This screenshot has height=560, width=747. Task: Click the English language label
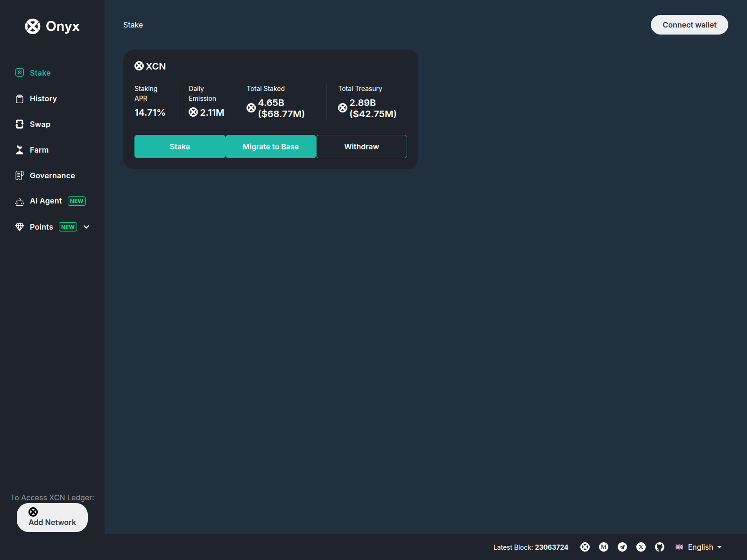700,547
